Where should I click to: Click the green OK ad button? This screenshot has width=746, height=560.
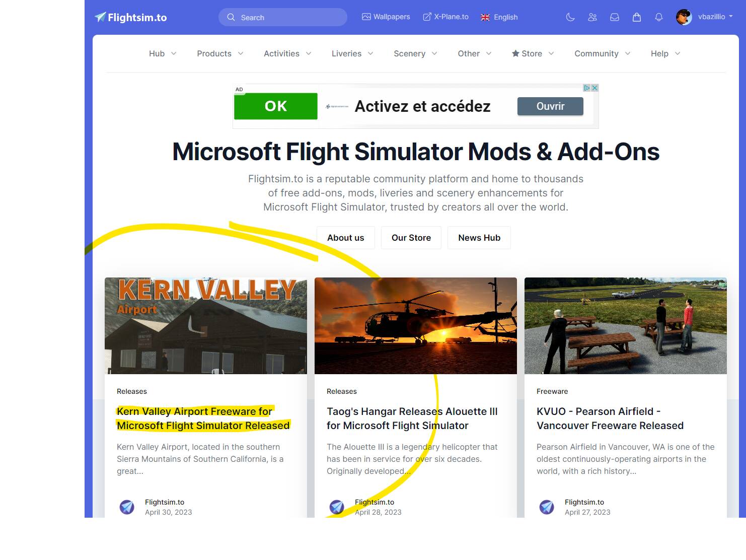tap(276, 106)
